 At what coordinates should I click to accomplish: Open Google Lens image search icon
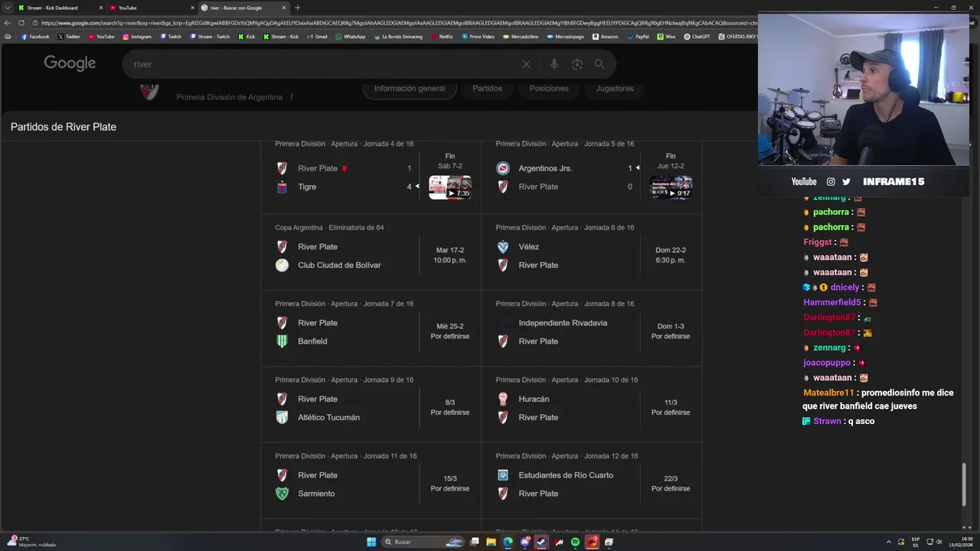pos(577,64)
